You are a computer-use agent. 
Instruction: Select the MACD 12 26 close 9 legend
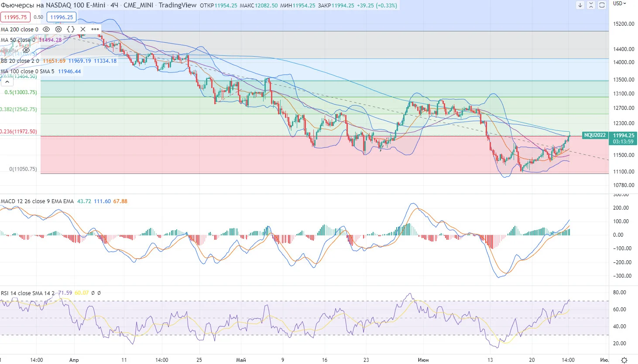pos(37,201)
